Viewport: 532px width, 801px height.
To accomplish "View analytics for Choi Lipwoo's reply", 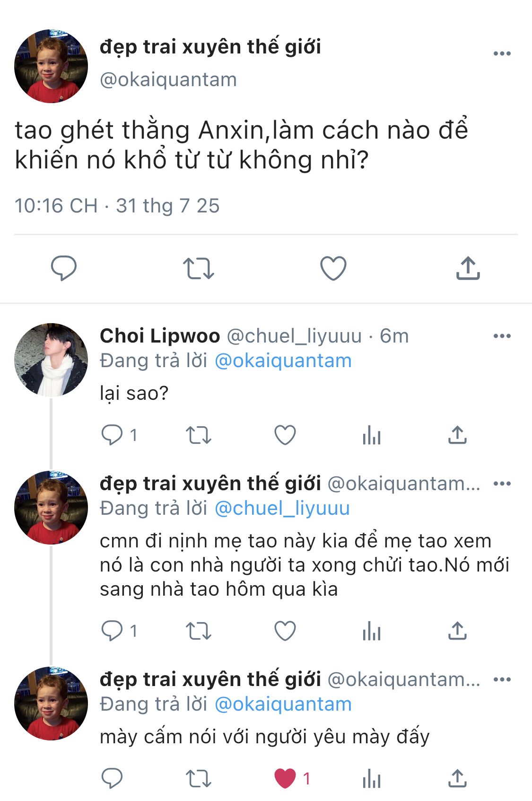I will (371, 435).
